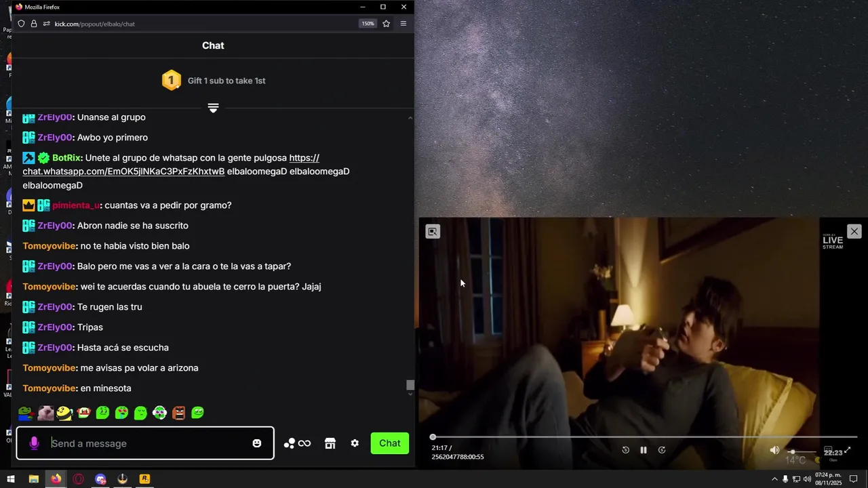This screenshot has height=488, width=868.
Task: Open chat settings gear
Action: (x=355, y=443)
